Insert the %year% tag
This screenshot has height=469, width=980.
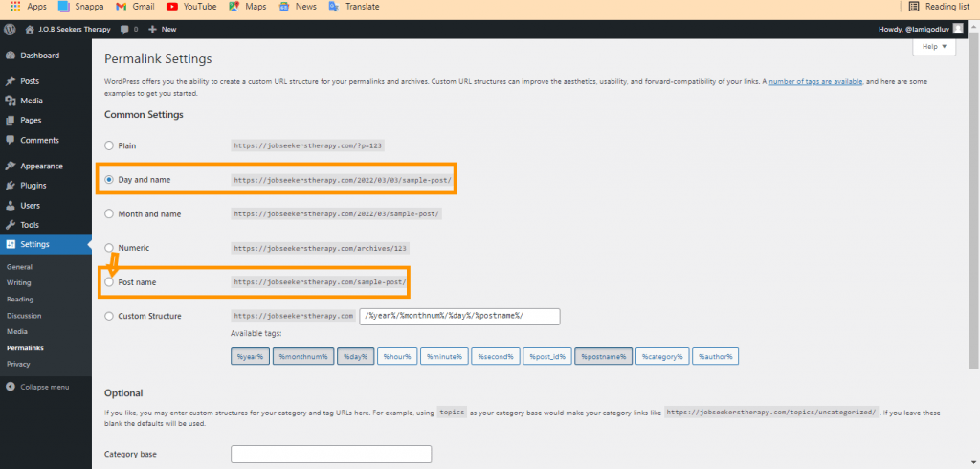[250, 356]
